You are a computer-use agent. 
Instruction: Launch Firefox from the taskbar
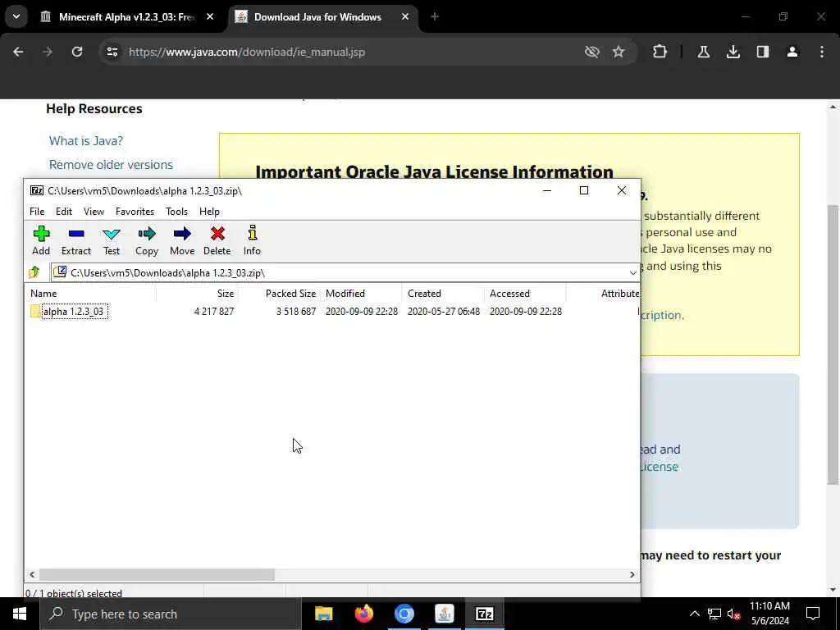363,614
